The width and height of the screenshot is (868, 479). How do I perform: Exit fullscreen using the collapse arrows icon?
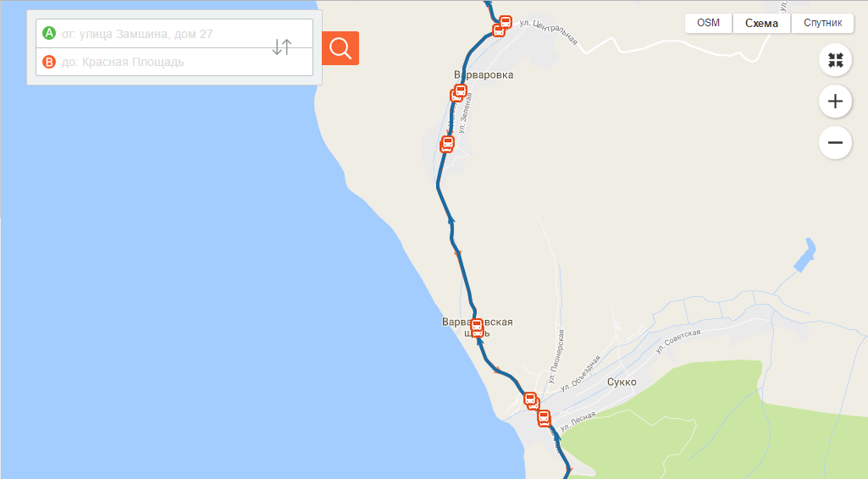coord(835,60)
